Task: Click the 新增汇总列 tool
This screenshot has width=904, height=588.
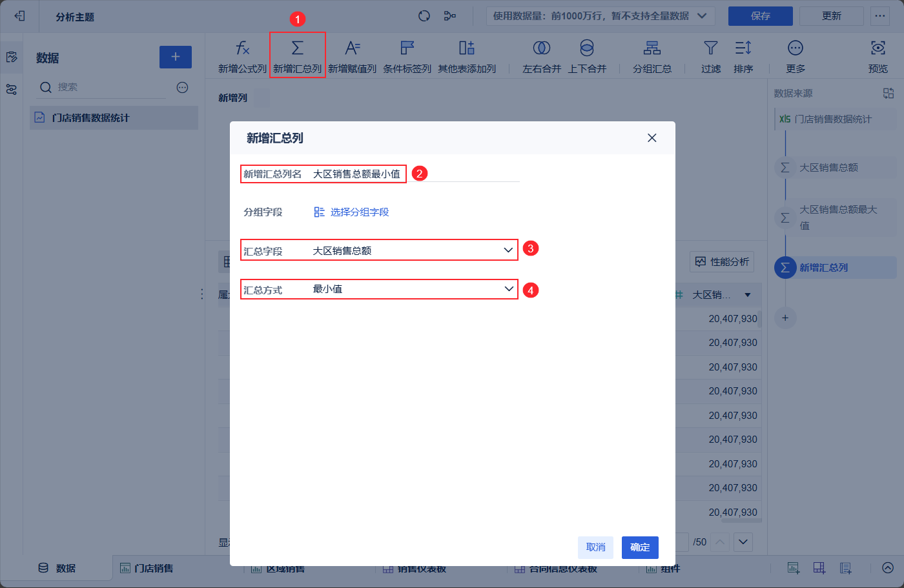Action: coord(297,56)
